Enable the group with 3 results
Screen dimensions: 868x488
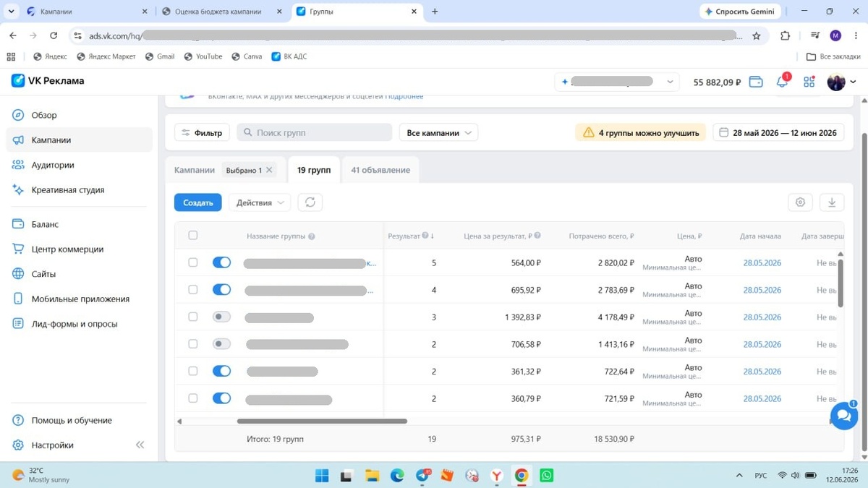tap(221, 317)
